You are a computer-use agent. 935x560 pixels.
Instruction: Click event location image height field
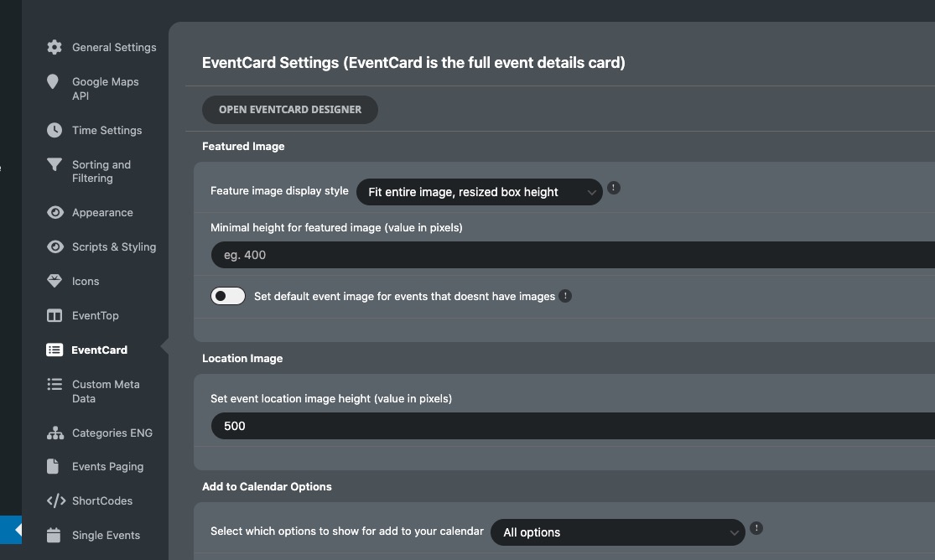(573, 426)
